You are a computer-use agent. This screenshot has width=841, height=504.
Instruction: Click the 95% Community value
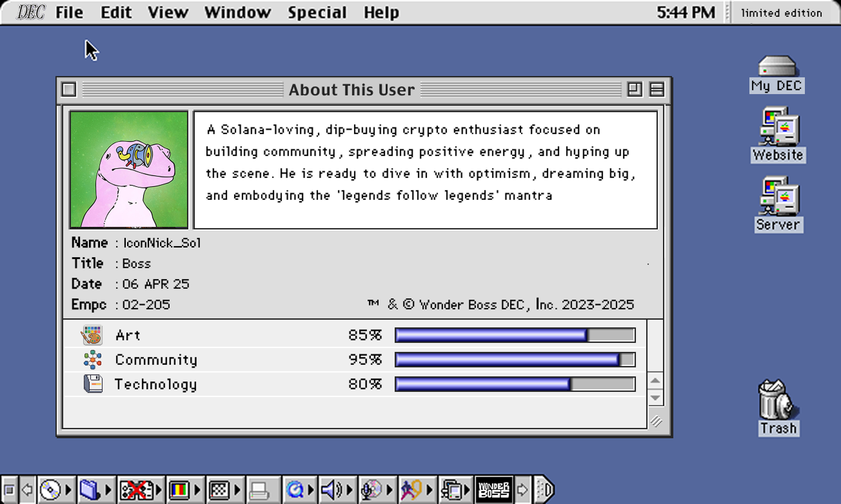pos(365,360)
